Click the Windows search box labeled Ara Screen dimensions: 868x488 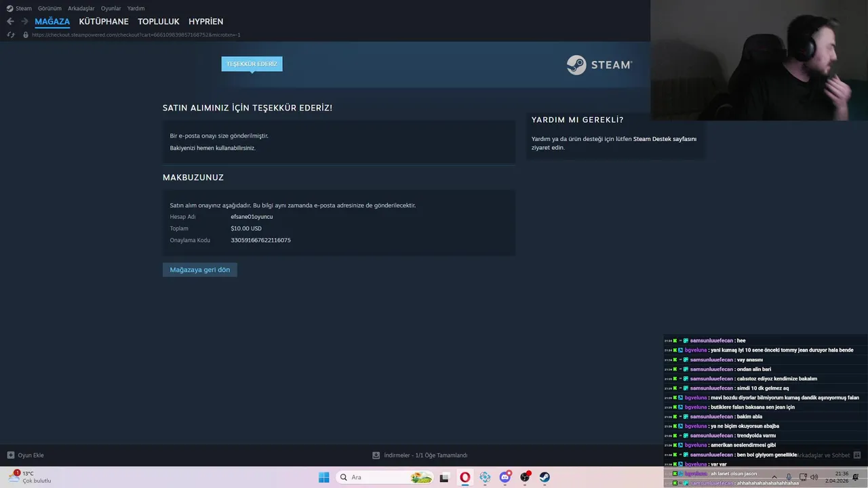click(x=384, y=477)
